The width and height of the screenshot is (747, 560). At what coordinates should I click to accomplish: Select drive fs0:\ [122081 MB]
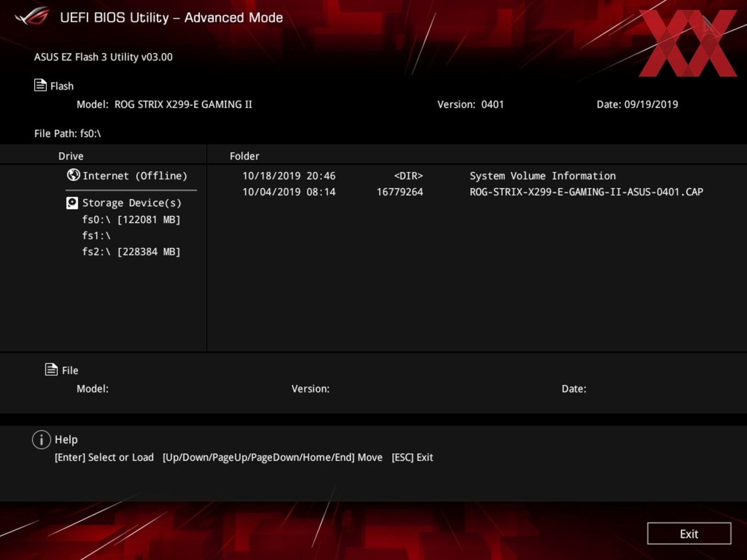(x=131, y=220)
